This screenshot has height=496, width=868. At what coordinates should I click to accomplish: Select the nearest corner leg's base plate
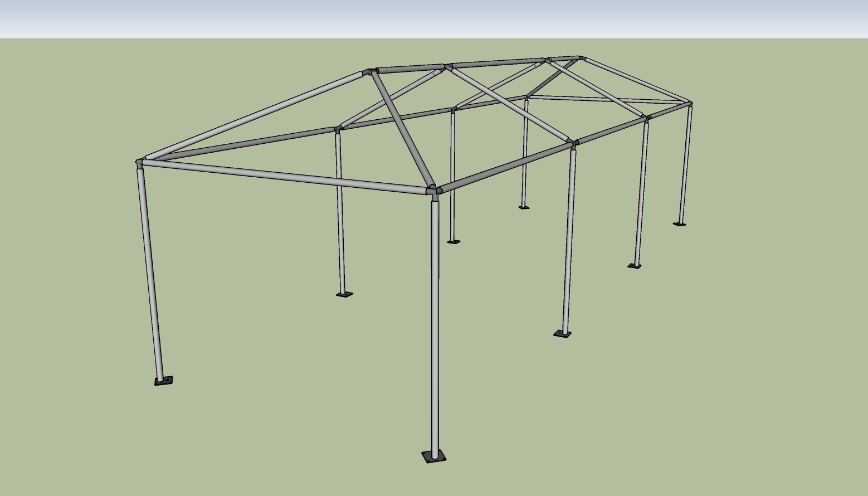(434, 457)
